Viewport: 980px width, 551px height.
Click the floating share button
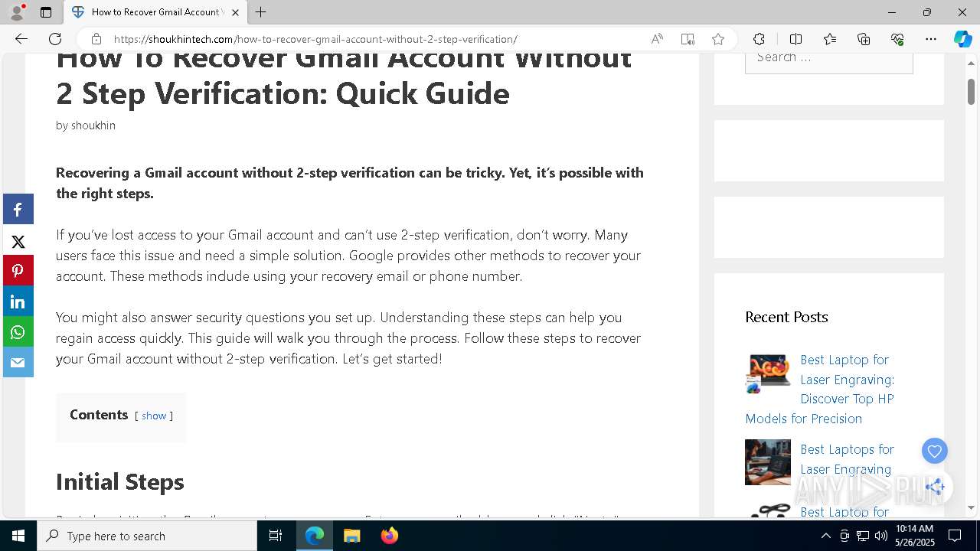click(x=935, y=487)
